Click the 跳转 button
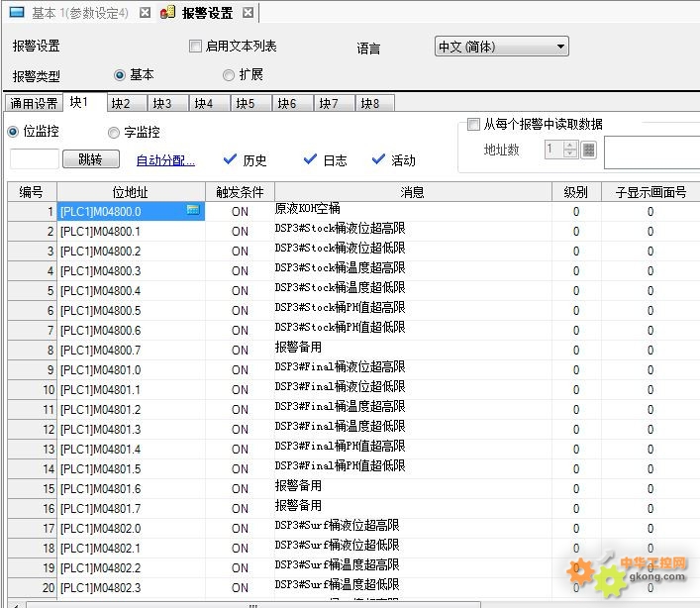700x608 pixels. [91, 159]
